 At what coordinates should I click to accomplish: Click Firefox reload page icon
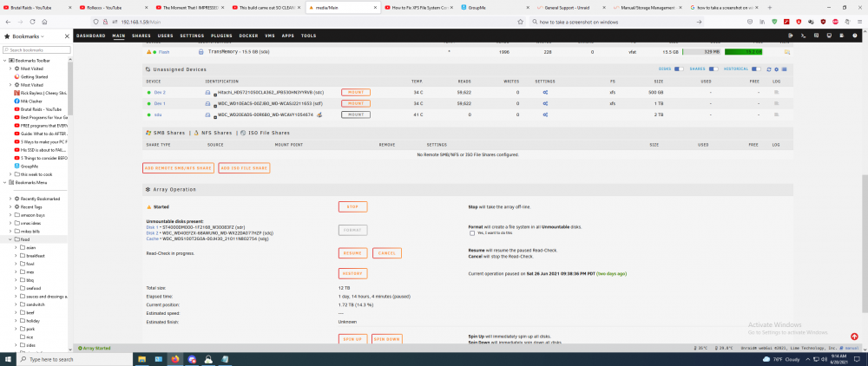tap(33, 22)
